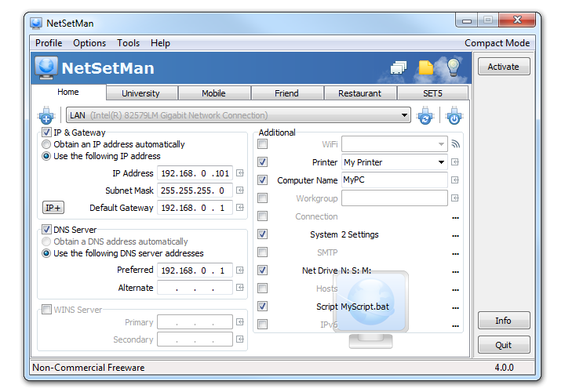The width and height of the screenshot is (565, 392).
Task: Enable the IPv6 checkbox
Action: [x=263, y=324]
